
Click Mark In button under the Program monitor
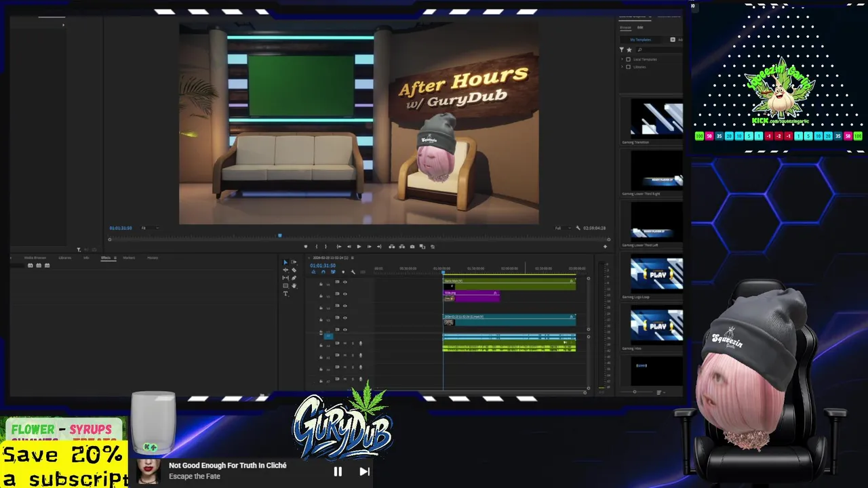coord(316,247)
